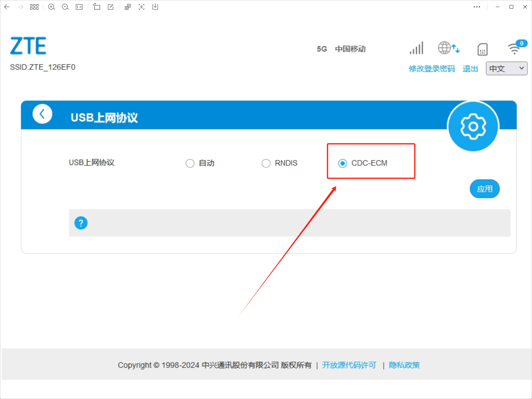Screen dimensions: 532x399
Task: Click the SIM card status icon
Action: [x=482, y=49]
